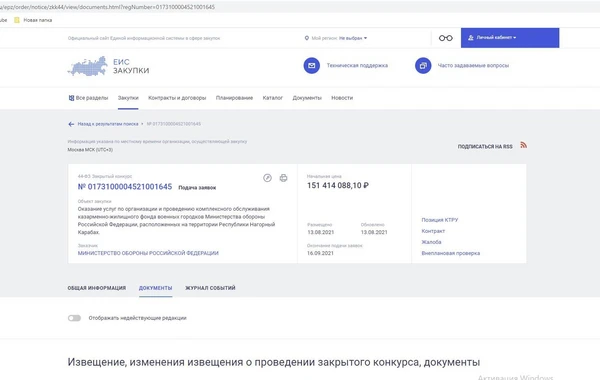The image size is (600, 380).
Task: Click Назад к результатам поиска link
Action: point(108,124)
